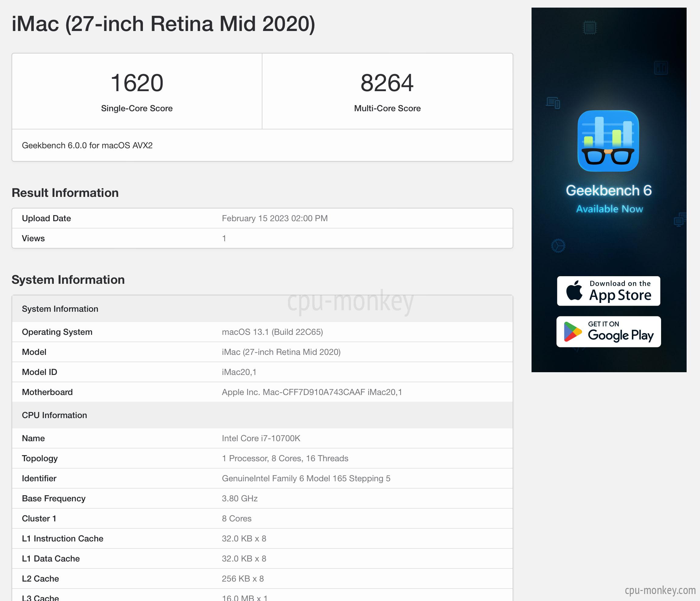Click the Topology label
The height and width of the screenshot is (601, 700).
tap(40, 458)
